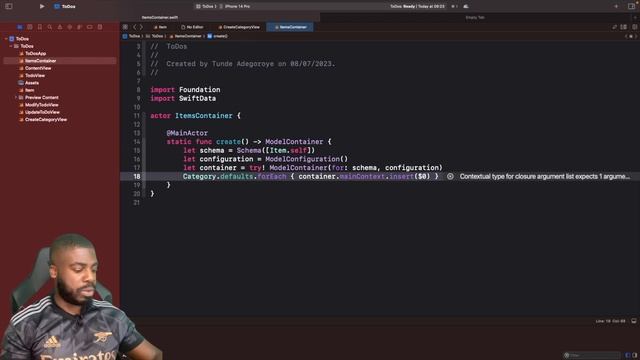Jump to the next issue arrow
Image resolution: width=640 pixels, height=360 pixels.
636,36
